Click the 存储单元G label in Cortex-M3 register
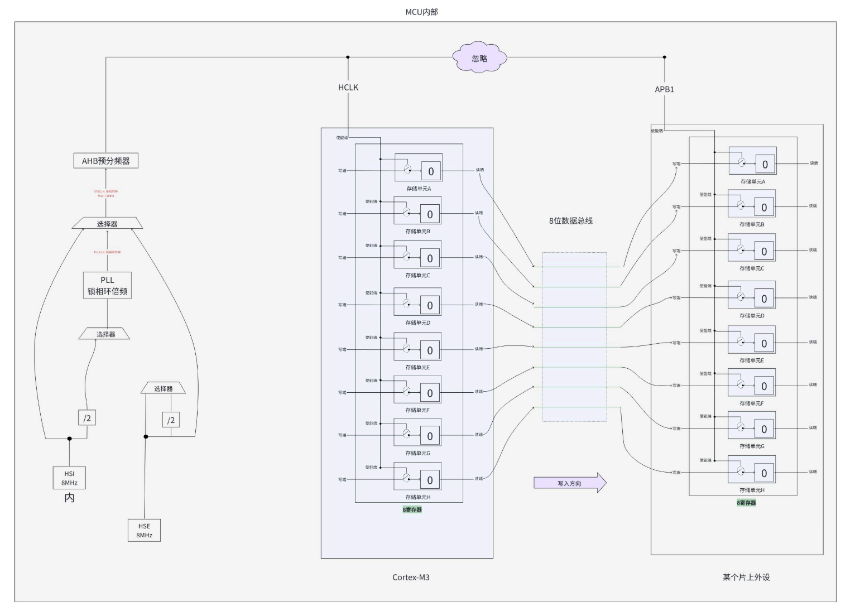Screen dimensions: 855x616 [x=417, y=453]
